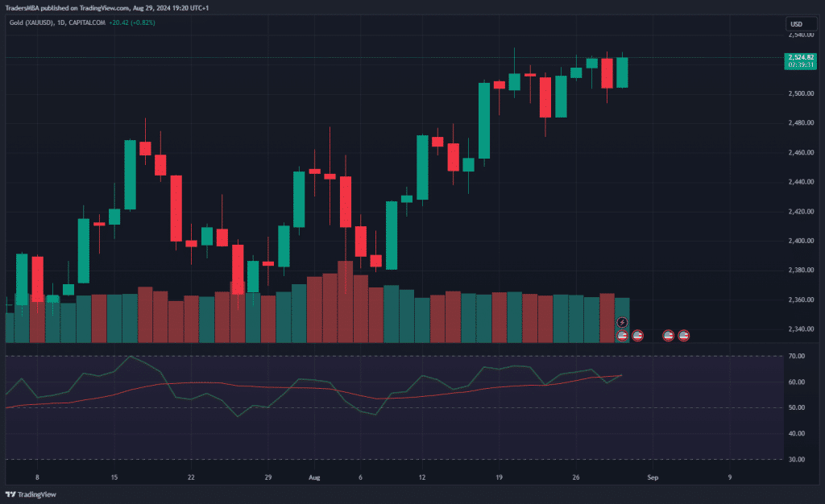Click the lightning bolt event icon
825x504 pixels.
[x=622, y=323]
